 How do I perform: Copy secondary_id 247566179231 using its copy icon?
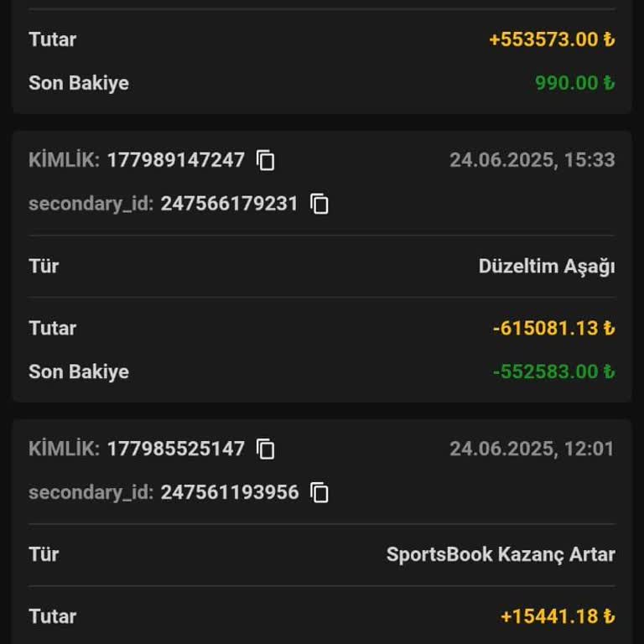point(319,204)
